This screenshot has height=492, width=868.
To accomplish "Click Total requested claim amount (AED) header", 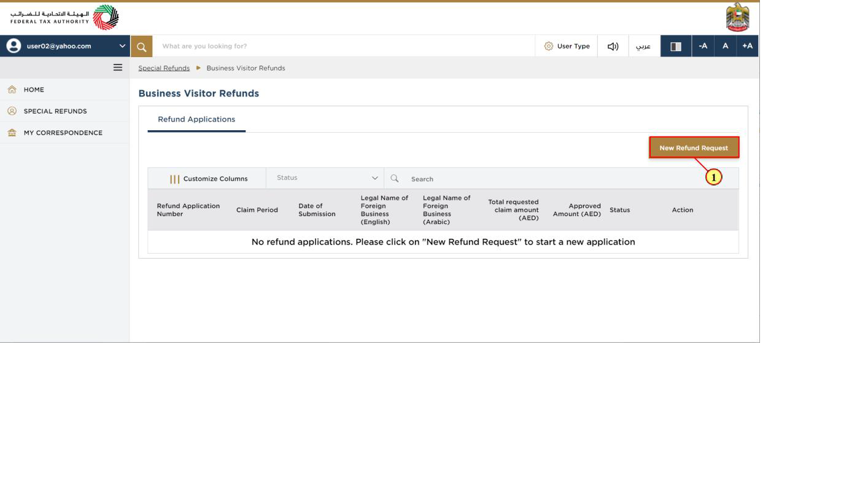I will click(x=513, y=210).
